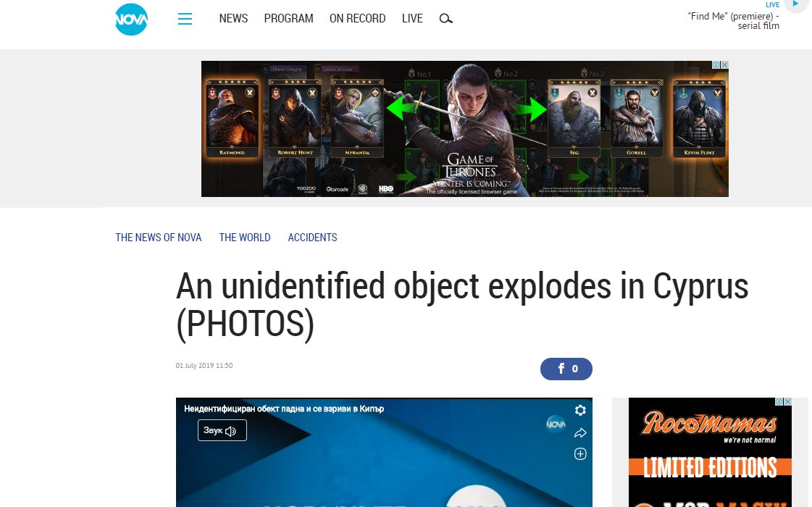This screenshot has width=812, height=507.
Task: Open ad info icon on banner ad
Action: pos(716,64)
